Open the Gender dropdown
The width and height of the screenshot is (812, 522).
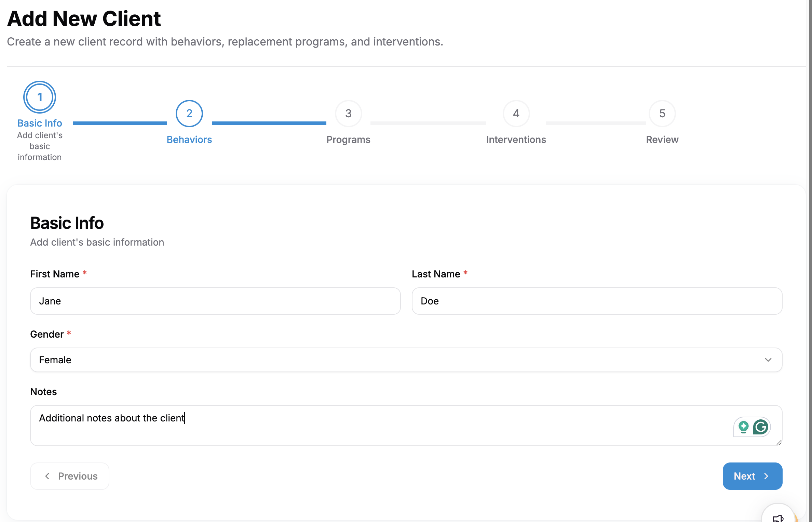406,360
